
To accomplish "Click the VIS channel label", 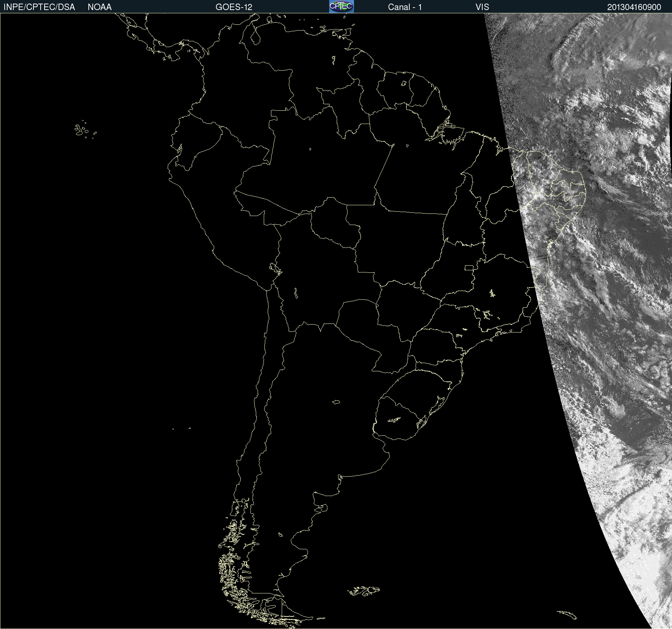I will point(482,7).
